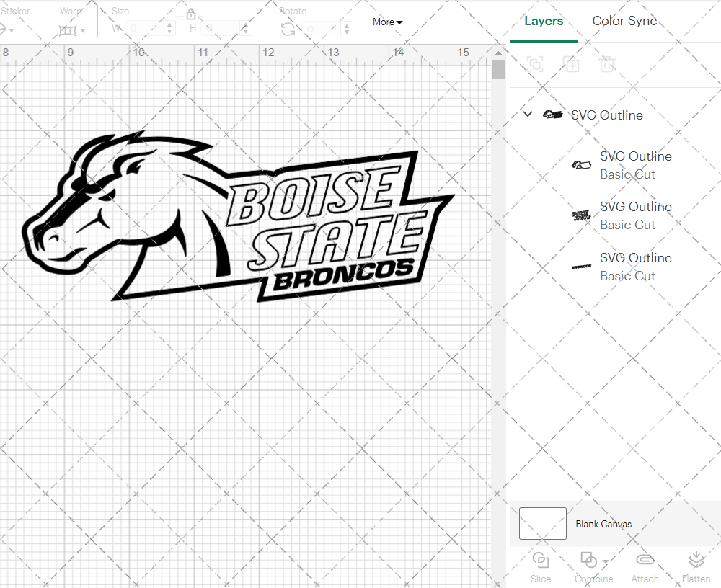Click the group layers icon
Screen dimensions: 721x588
pyautogui.click(x=536, y=64)
